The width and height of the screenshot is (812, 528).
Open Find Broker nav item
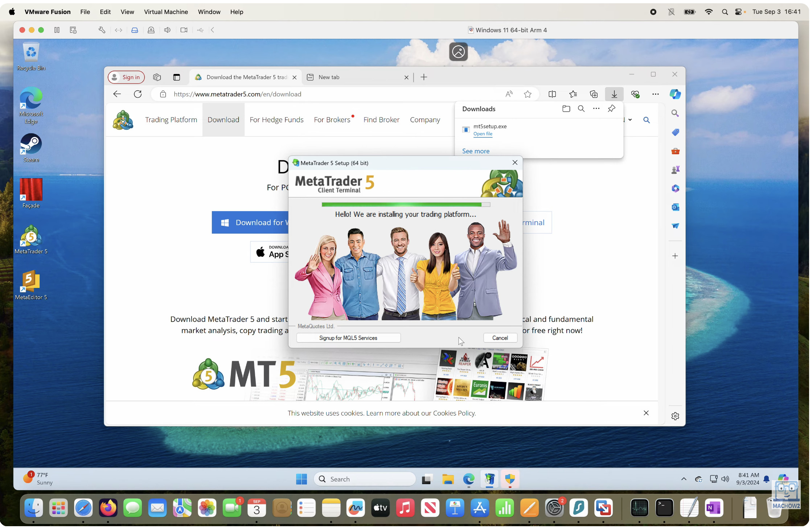(x=382, y=120)
